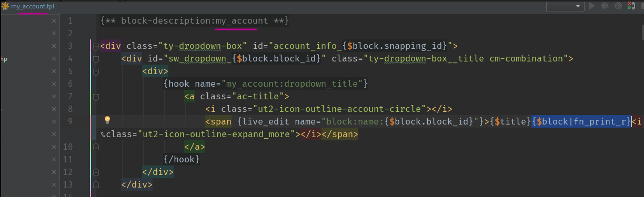Collapse the fold marker on line 7

coord(96,97)
